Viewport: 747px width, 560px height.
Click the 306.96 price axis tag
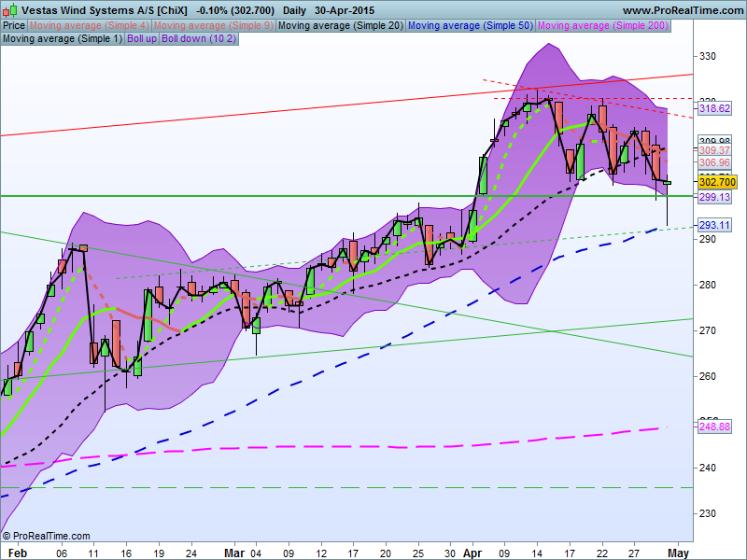pos(714,162)
